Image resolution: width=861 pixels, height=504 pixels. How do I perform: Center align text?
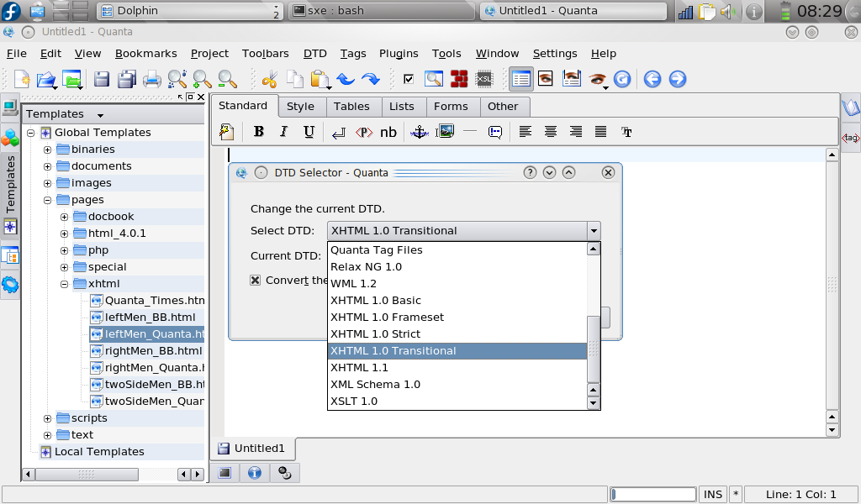tap(550, 132)
